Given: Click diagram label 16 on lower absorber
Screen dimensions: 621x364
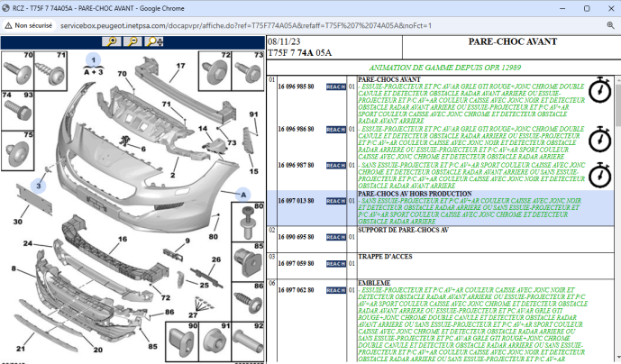Looking at the screenshot, I should tap(123, 240).
